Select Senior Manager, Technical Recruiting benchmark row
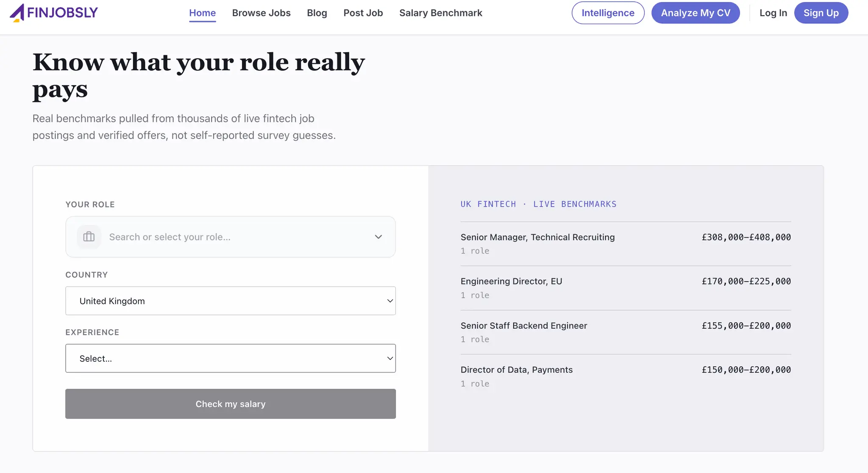The width and height of the screenshot is (868, 473). (626, 243)
